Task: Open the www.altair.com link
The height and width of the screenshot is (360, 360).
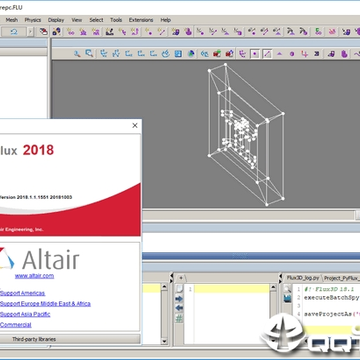Action: [x=34, y=276]
